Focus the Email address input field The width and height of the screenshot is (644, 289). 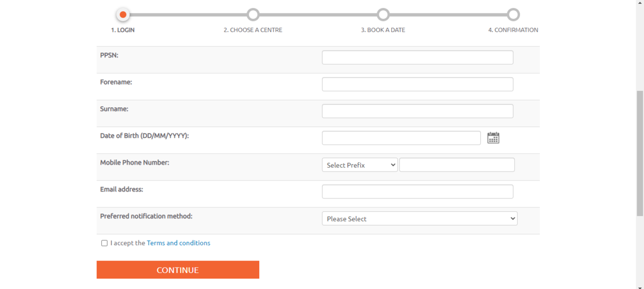418,191
